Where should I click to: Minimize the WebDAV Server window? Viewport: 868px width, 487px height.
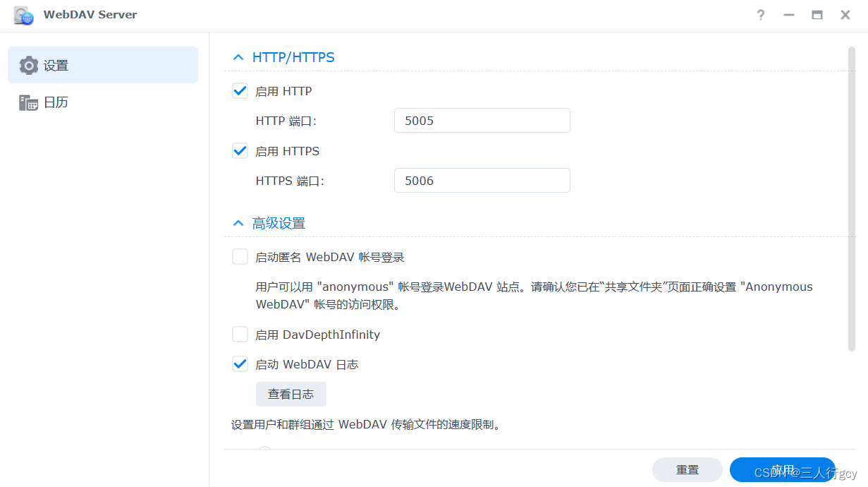[x=789, y=15]
